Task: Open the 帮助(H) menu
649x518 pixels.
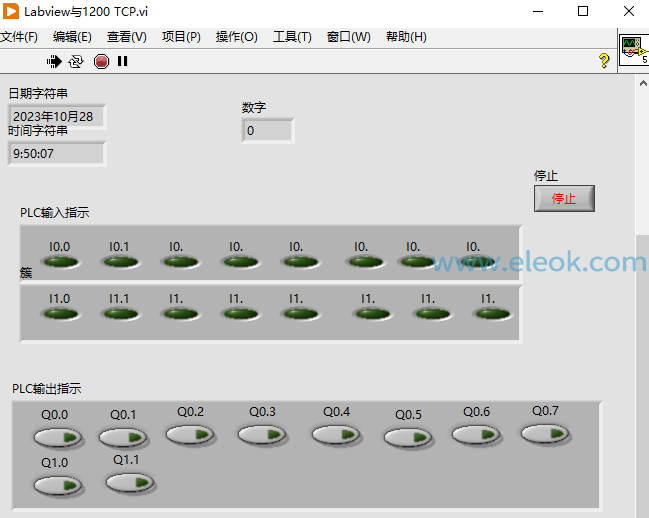Action: (406, 37)
